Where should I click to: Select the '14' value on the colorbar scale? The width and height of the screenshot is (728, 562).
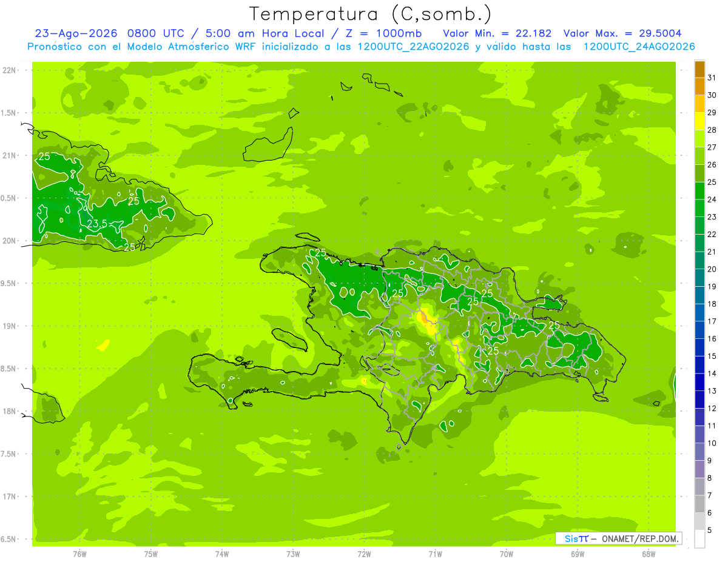click(712, 373)
